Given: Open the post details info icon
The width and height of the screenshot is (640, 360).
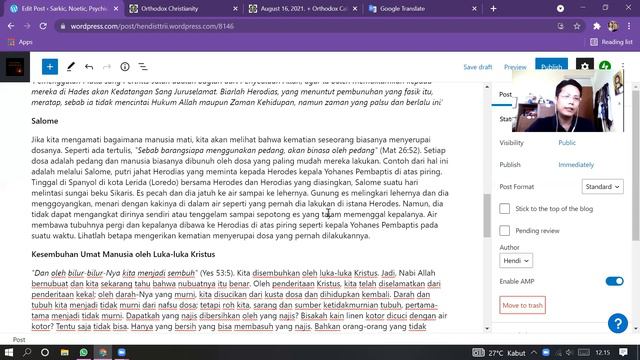Looking at the screenshot, I should [x=125, y=67].
